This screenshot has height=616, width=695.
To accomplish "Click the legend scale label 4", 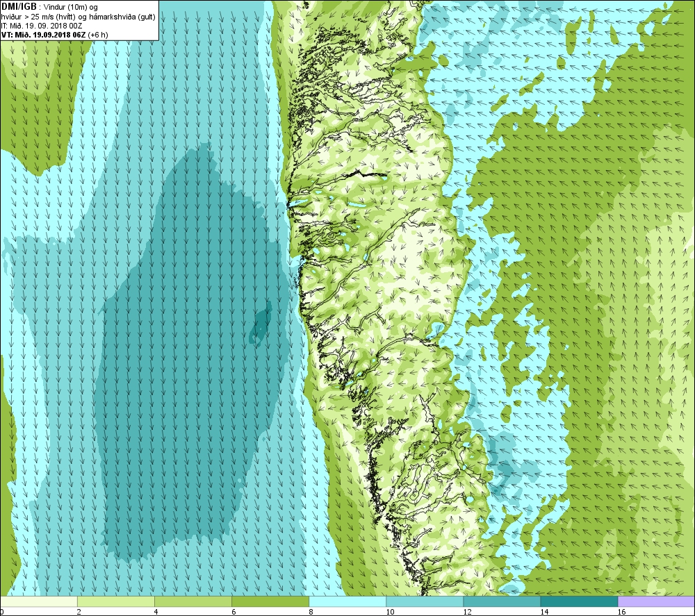I will tap(156, 612).
